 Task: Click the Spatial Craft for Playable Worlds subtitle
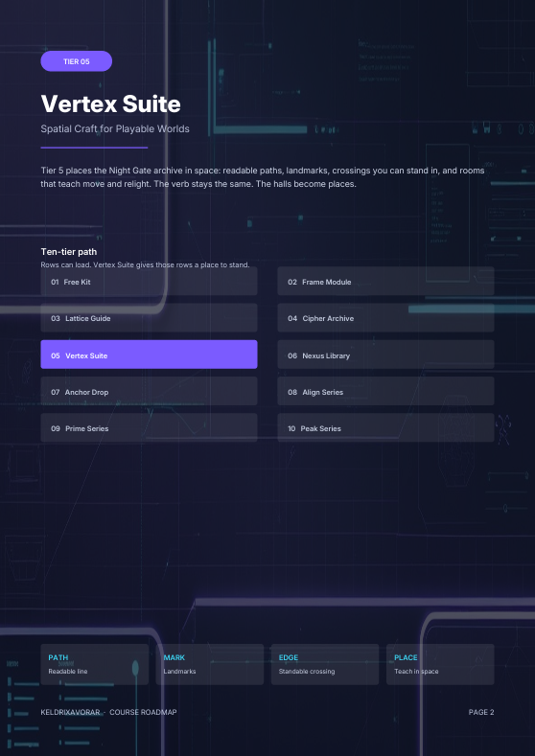pyautogui.click(x=115, y=128)
